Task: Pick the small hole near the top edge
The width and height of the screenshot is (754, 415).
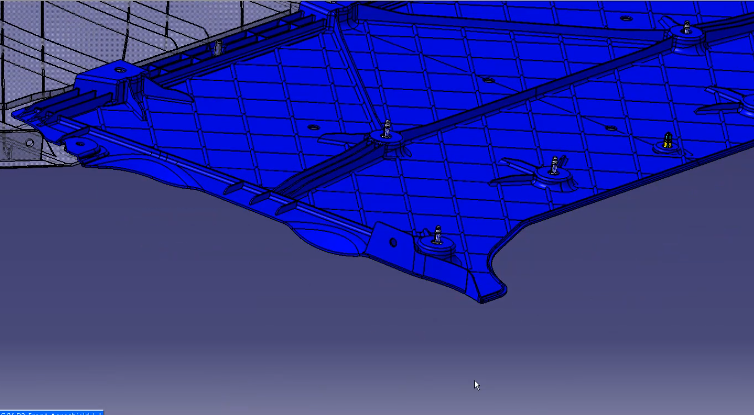Action: [x=626, y=18]
